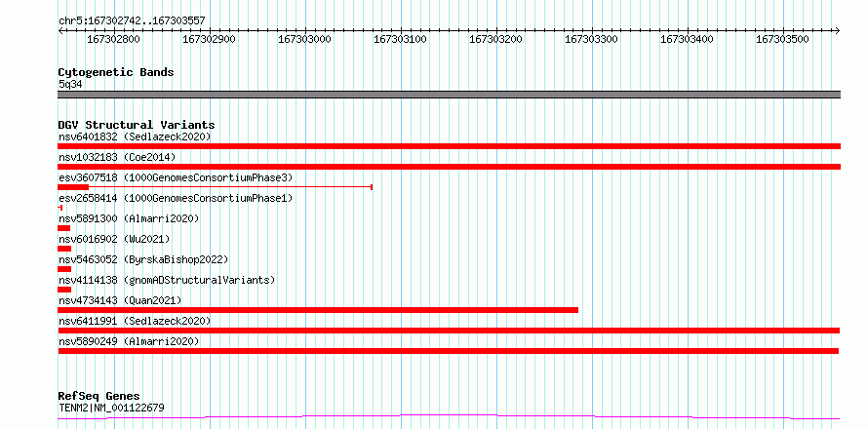Open variant nsv4734143 (Quan2021) label
Image resolution: width=868 pixels, height=429 pixels.
point(120,300)
